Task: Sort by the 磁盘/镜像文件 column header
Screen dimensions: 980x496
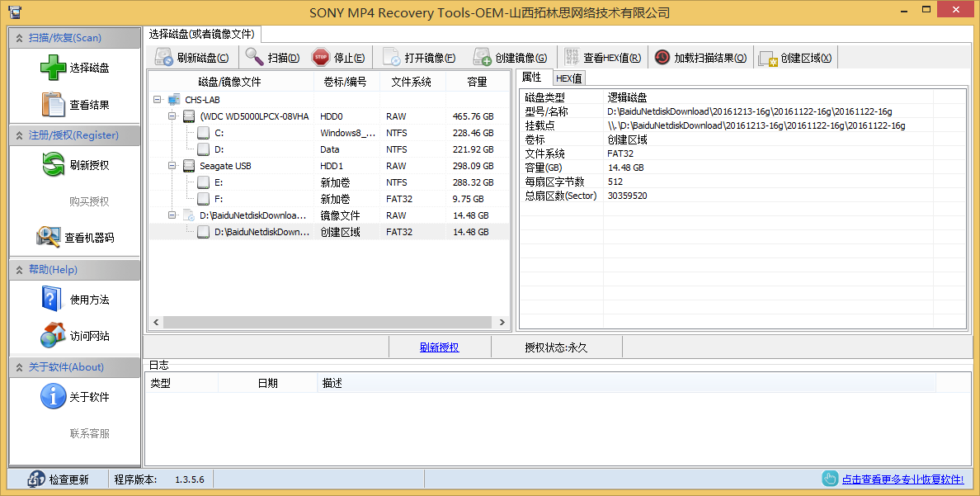Action: click(230, 82)
